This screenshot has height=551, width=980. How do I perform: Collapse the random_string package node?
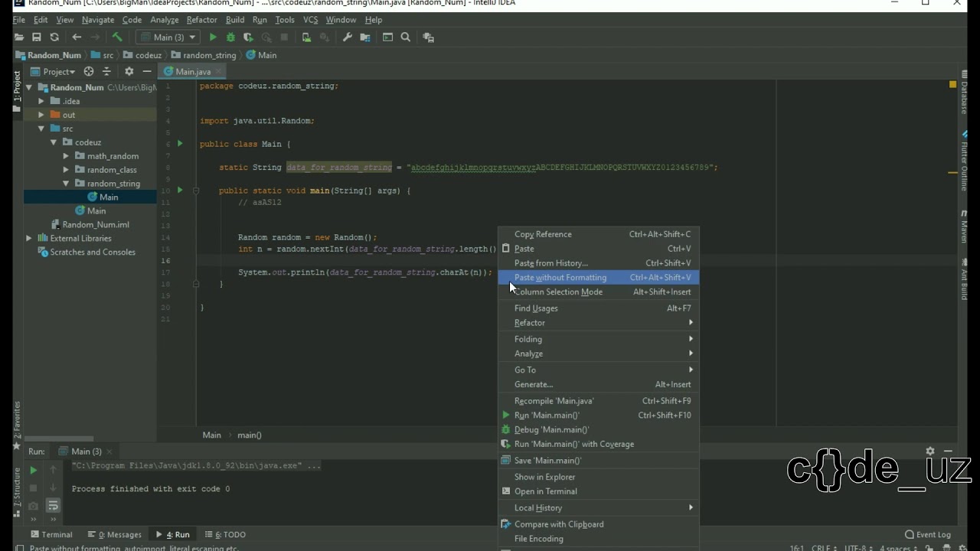(x=66, y=184)
